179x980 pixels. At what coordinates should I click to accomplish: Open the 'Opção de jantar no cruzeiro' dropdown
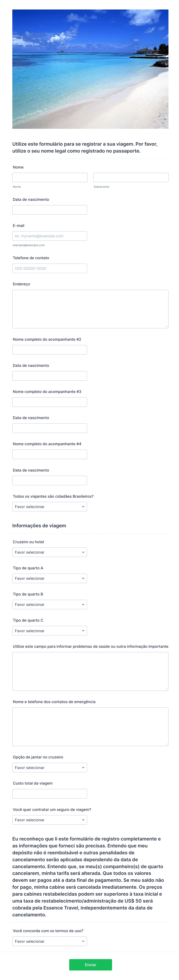(x=49, y=767)
